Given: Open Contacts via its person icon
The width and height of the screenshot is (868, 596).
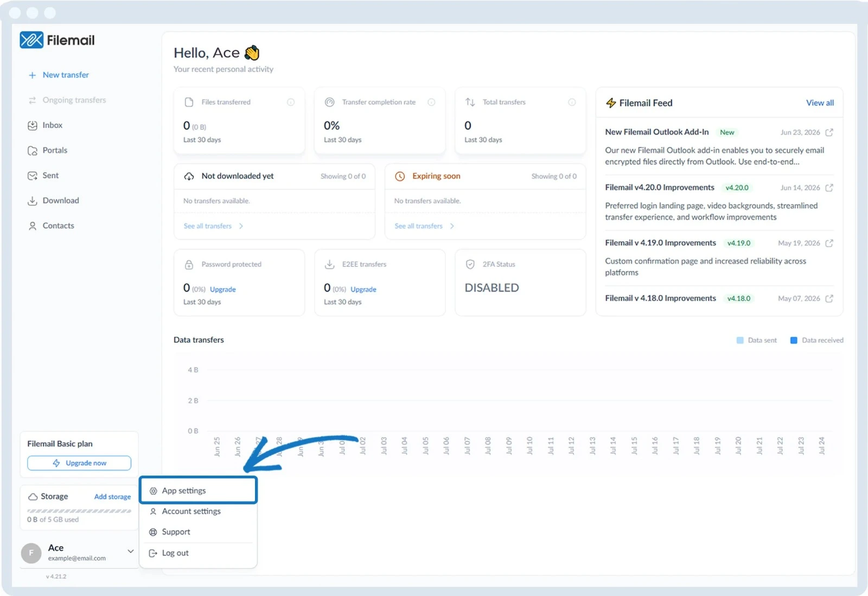Looking at the screenshot, I should (x=33, y=226).
